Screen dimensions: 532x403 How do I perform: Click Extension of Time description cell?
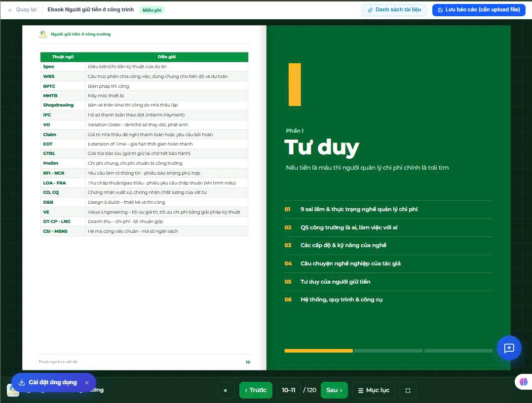(167, 144)
